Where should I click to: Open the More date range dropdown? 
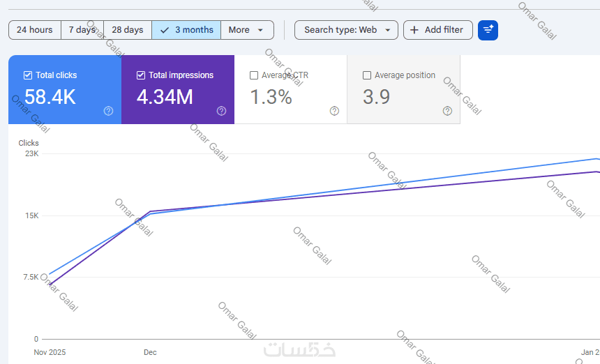[247, 30]
